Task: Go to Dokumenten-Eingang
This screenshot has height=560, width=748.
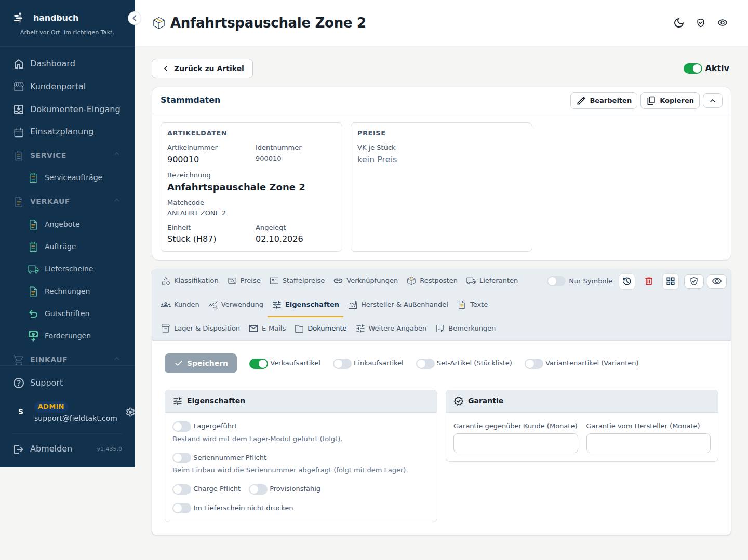Action: tap(68, 109)
